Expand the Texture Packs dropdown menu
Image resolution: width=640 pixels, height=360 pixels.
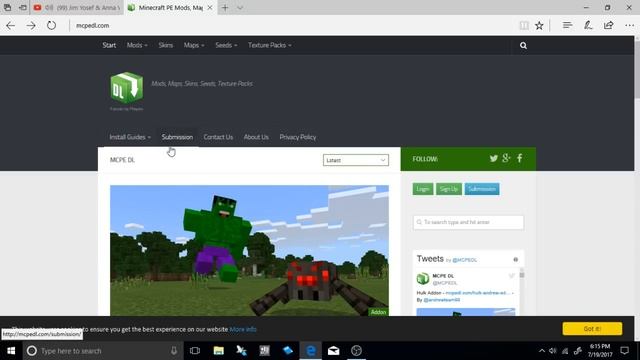coord(270,45)
